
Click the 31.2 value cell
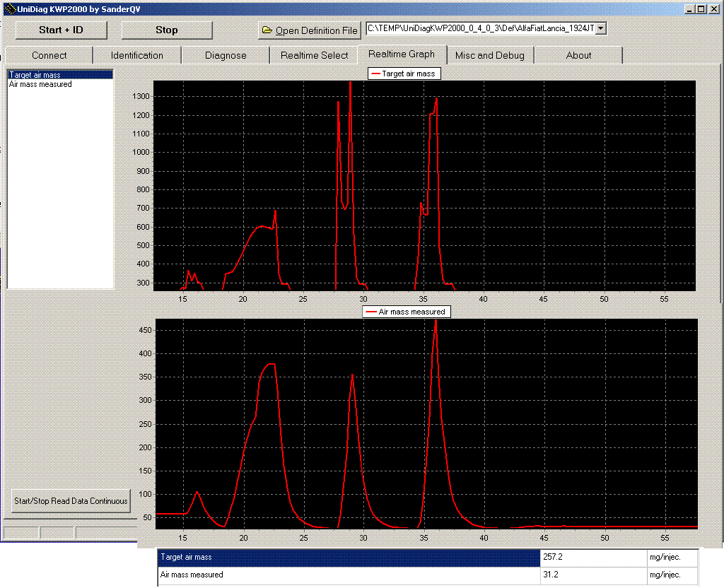(x=593, y=575)
